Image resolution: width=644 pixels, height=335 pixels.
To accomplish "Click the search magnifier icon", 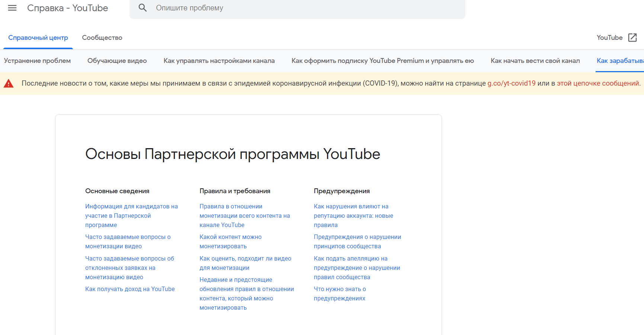I will tap(143, 8).
